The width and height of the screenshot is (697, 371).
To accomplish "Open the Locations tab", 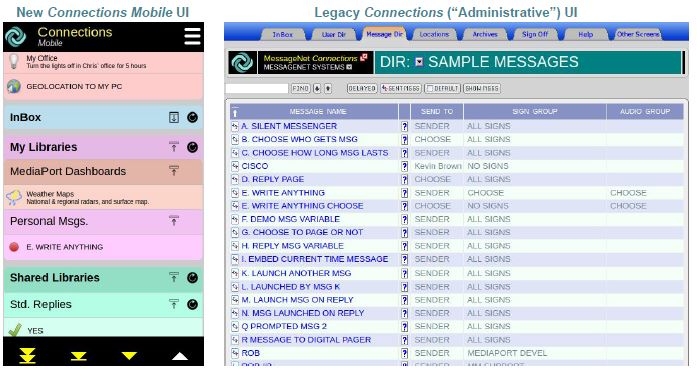I will [x=434, y=34].
